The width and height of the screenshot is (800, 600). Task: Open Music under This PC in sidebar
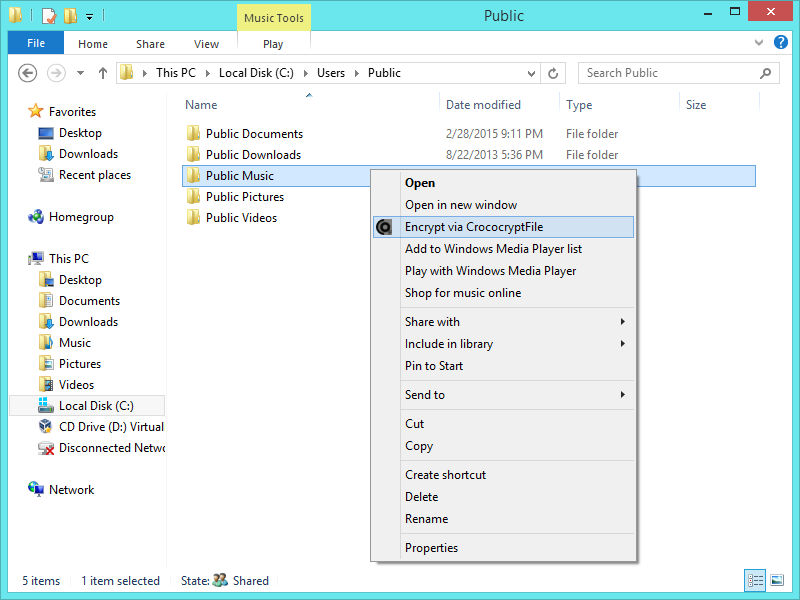point(74,343)
